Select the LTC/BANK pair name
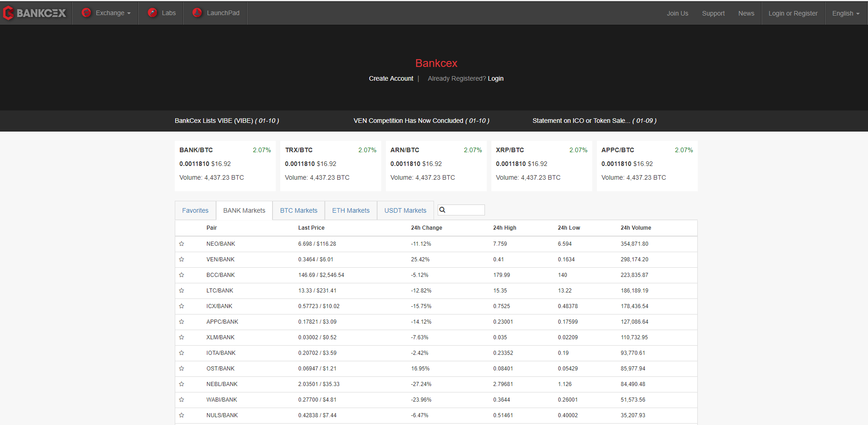Image resolution: width=868 pixels, height=425 pixels. [x=220, y=291]
